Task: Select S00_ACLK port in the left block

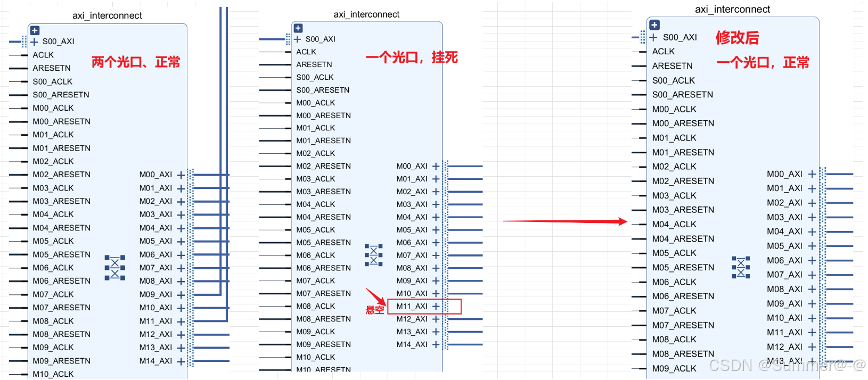Action: pos(53,81)
